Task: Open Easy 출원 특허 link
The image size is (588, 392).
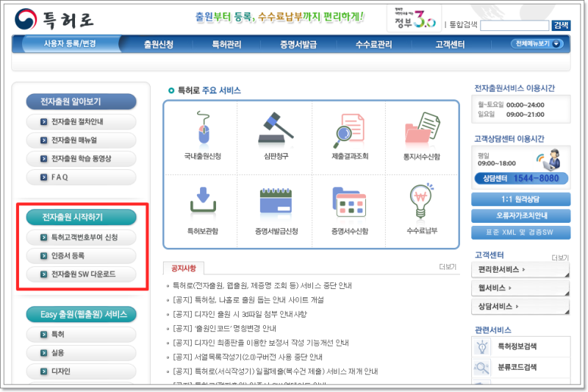Action: pos(81,334)
